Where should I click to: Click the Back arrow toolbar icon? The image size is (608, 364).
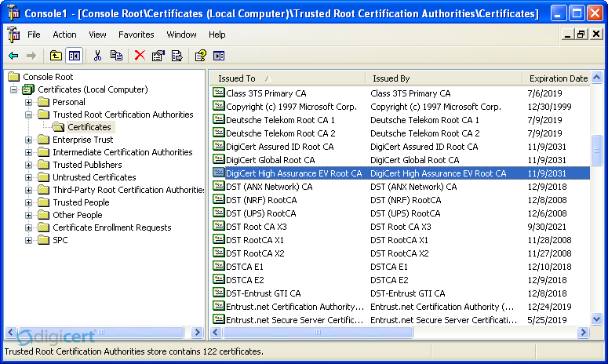13,56
